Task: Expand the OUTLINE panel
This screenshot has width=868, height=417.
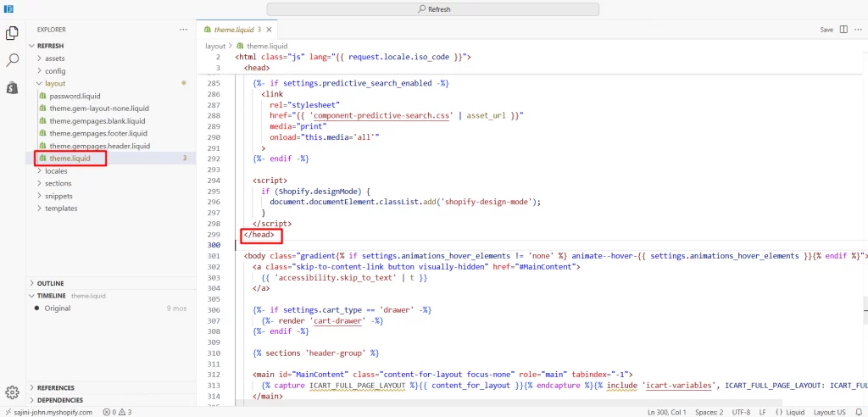Action: pos(111,283)
